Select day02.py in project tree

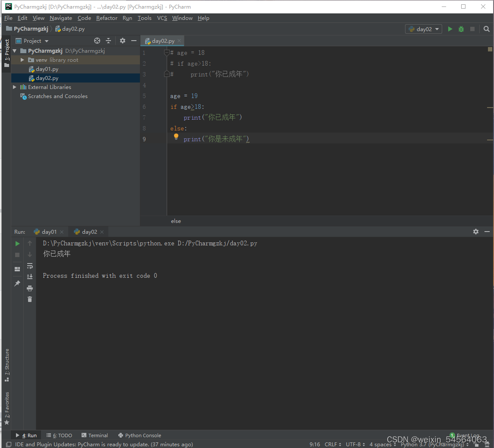(x=47, y=78)
